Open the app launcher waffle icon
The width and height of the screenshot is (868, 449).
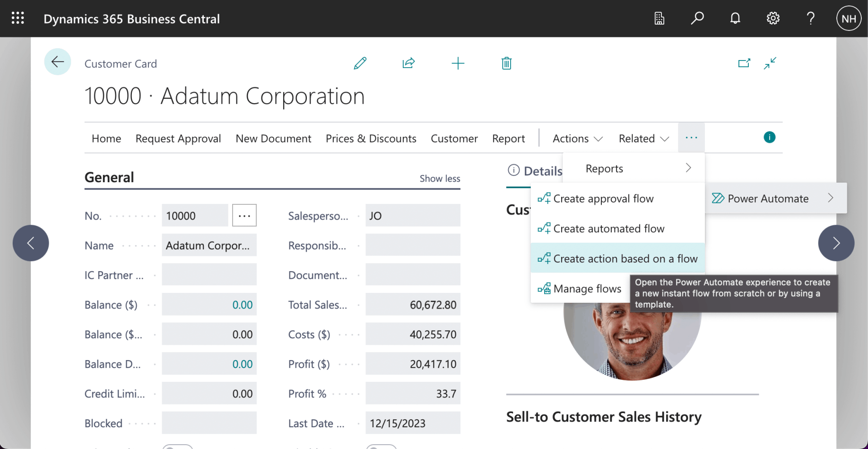(x=18, y=18)
